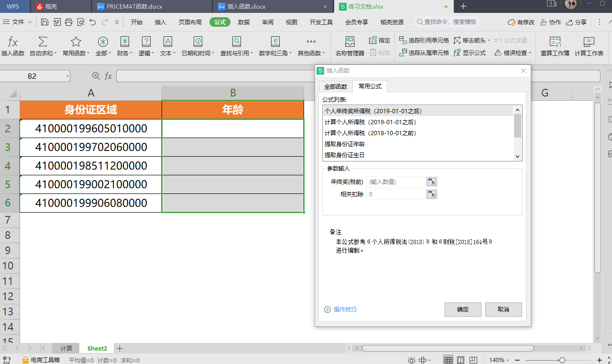Open the Text (文本) functions icon
This screenshot has height=364, width=612.
click(168, 42)
